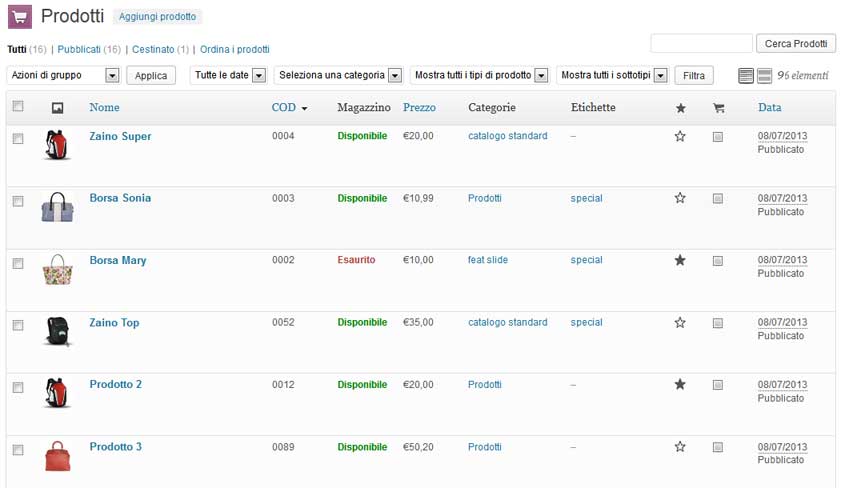Screen dimensions: 841x488
Task: Click the product search input field
Action: 701,43
